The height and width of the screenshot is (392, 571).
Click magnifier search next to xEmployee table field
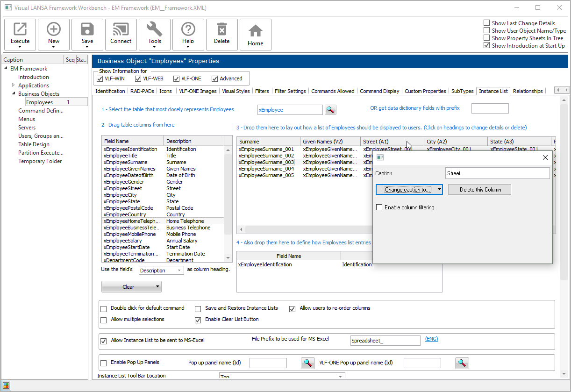(330, 110)
